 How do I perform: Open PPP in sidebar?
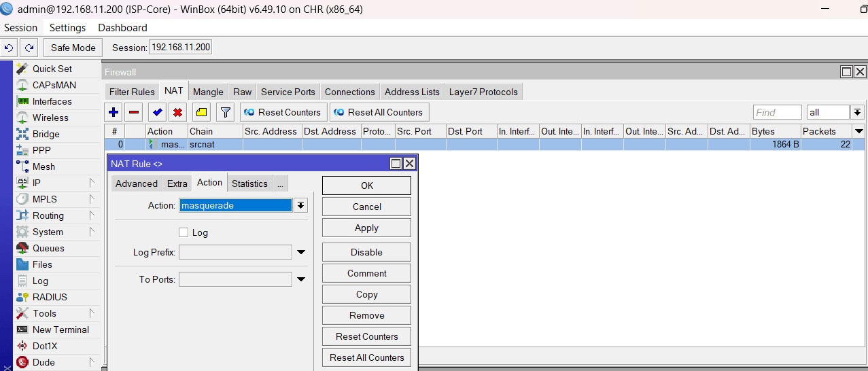[x=41, y=150]
